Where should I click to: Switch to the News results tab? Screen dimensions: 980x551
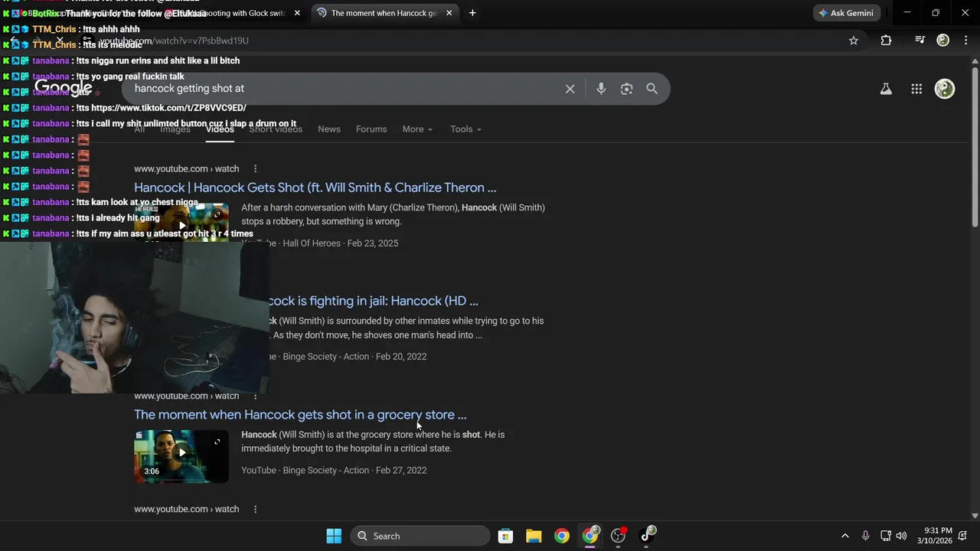click(x=329, y=129)
